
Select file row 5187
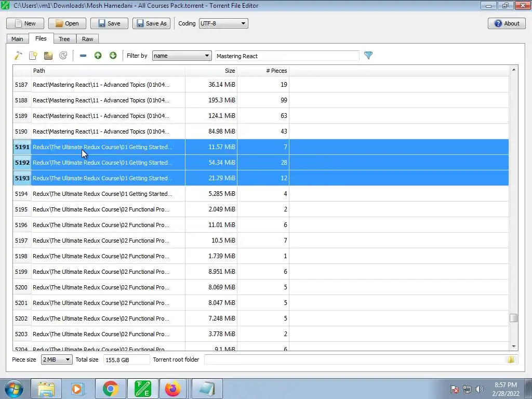tap(261, 85)
